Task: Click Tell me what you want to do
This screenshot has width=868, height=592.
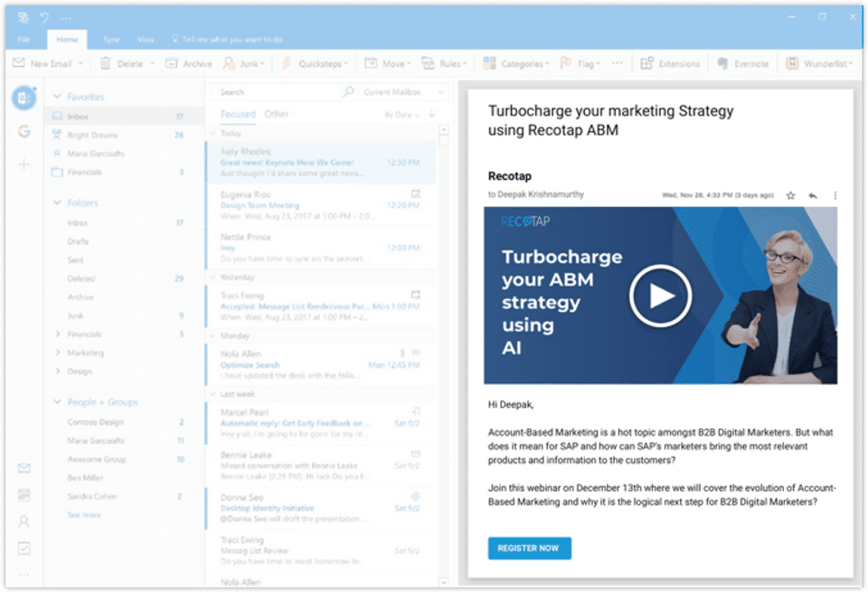Action: (228, 39)
